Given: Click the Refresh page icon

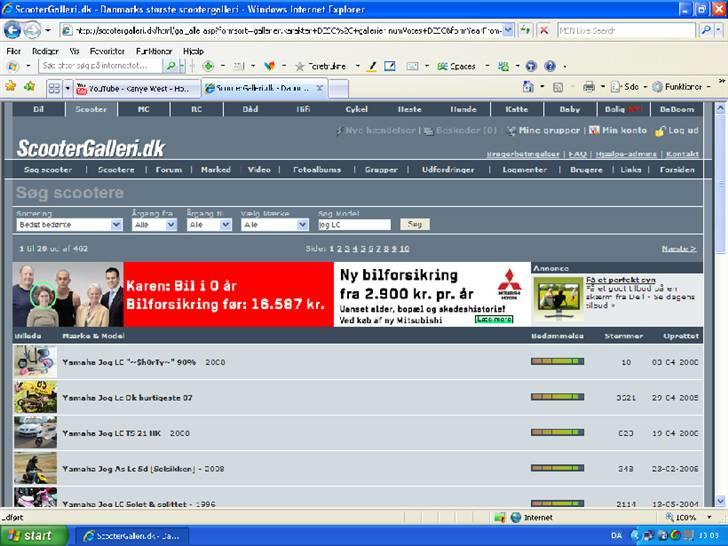Looking at the screenshot, I should click(526, 31).
